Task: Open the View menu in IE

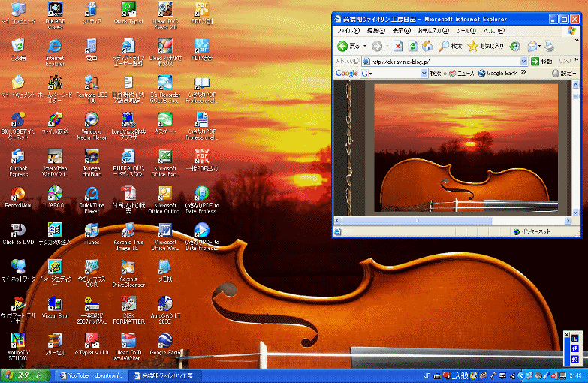Action: click(x=401, y=30)
